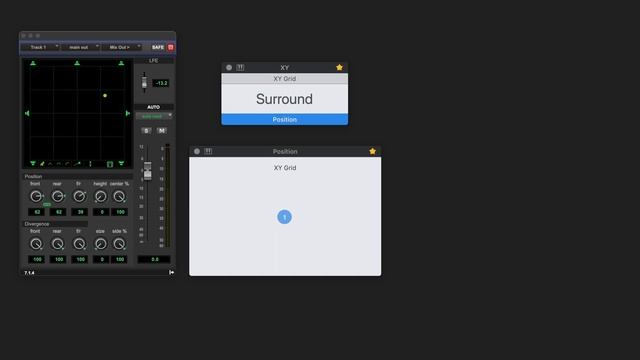This screenshot has width=640, height=360.
Task: Click the red target icon beside SAFE
Action: click(x=171, y=47)
